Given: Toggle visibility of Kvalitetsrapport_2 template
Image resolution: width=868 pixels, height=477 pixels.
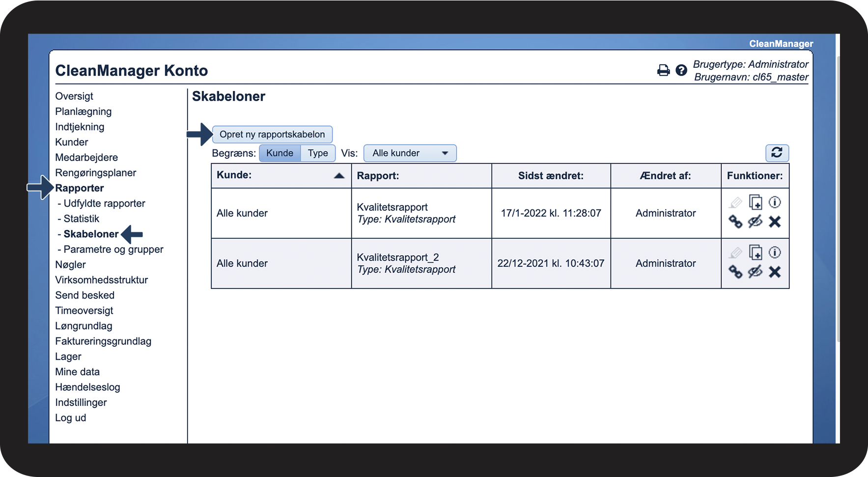Looking at the screenshot, I should pos(755,272).
